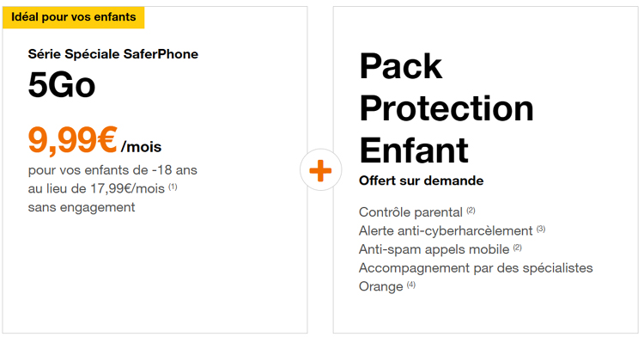Select the 'Idéal pour vos enfants' yellow badge
Image resolution: width=644 pixels, height=337 pixels.
(74, 17)
